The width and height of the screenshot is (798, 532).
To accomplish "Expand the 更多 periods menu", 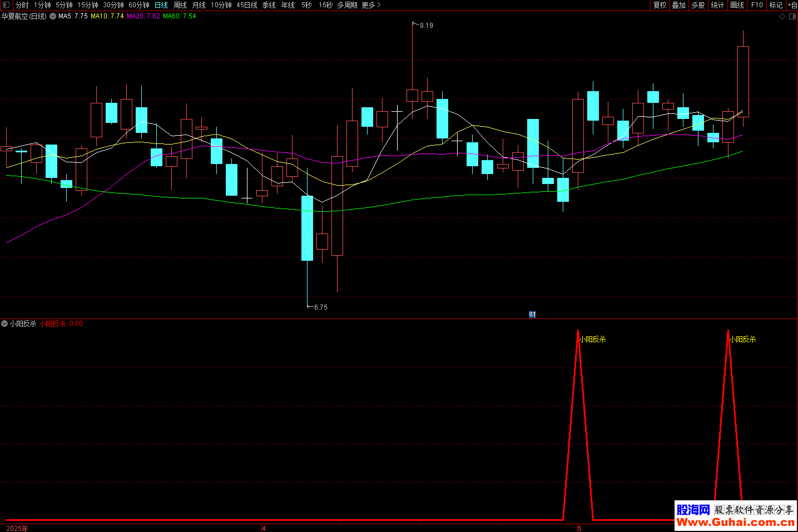I will pos(371,5).
